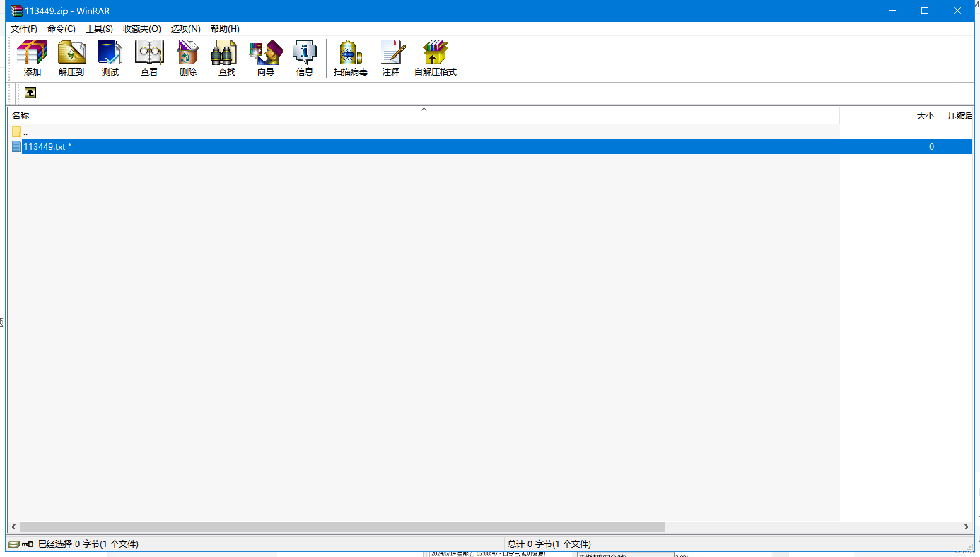Open the Tools (工具) menu
The image size is (980, 557).
[99, 29]
